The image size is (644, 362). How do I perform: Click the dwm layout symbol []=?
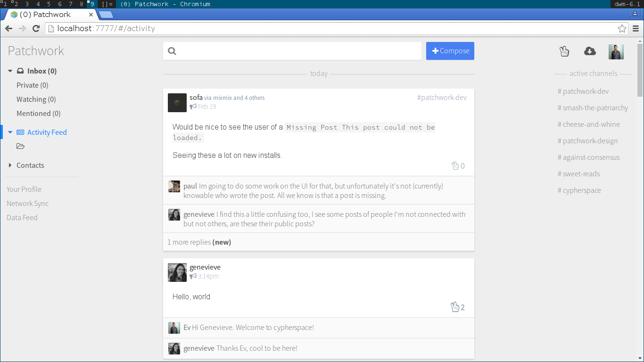tap(107, 4)
